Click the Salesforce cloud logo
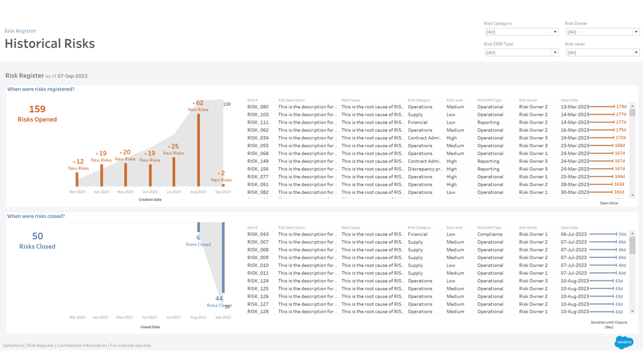 coord(624,342)
